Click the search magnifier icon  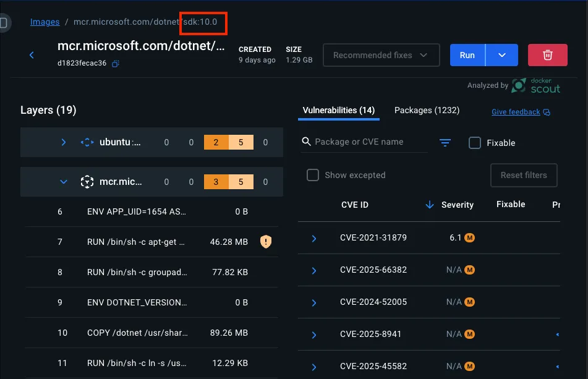point(307,142)
